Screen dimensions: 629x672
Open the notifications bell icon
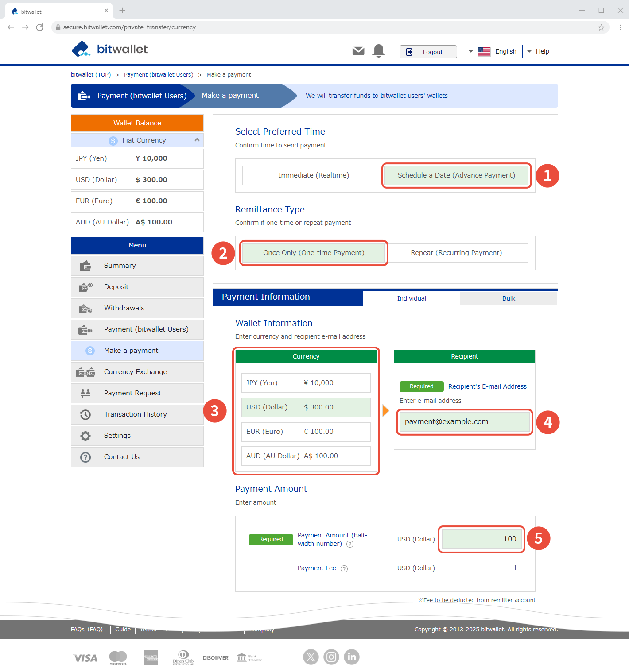click(379, 51)
